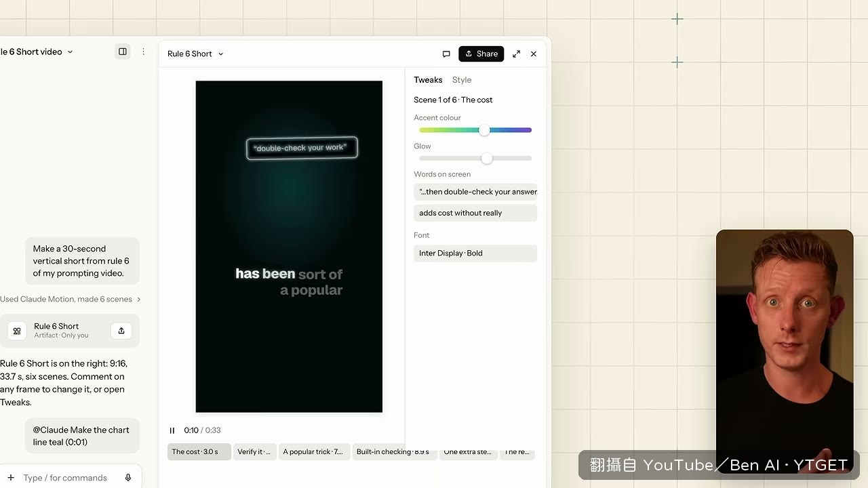Viewport: 868px width, 488px height.
Task: Select the 'A popular trick' scene chip
Action: [314, 452]
